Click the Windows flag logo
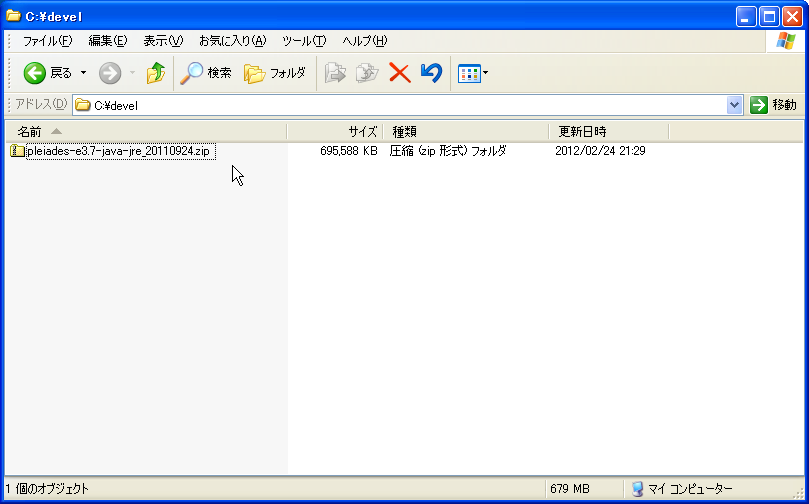This screenshot has height=504, width=809. [x=785, y=41]
